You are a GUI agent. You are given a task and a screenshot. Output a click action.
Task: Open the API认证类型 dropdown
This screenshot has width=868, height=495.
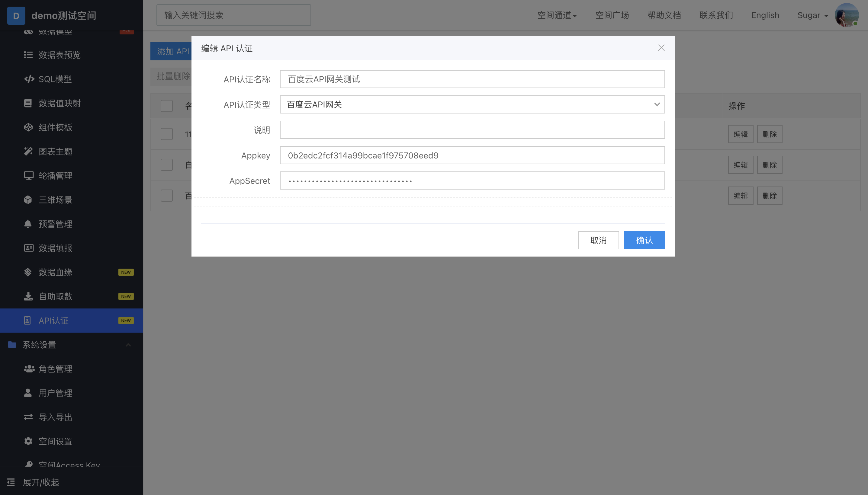472,104
